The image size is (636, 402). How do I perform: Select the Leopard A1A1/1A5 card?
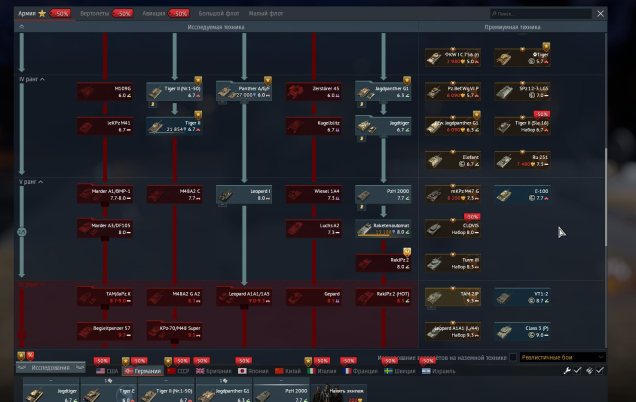pyautogui.click(x=242, y=297)
